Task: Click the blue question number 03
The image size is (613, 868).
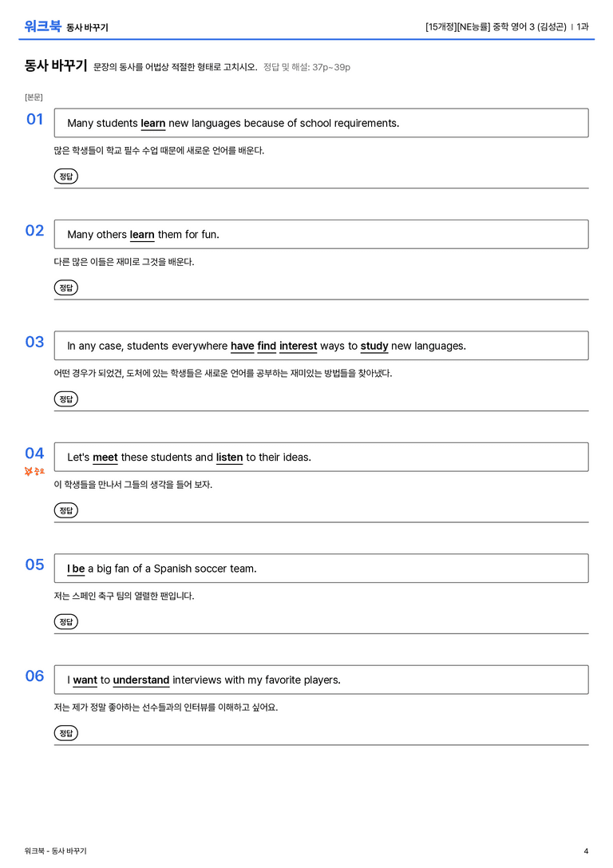Action: click(x=34, y=342)
